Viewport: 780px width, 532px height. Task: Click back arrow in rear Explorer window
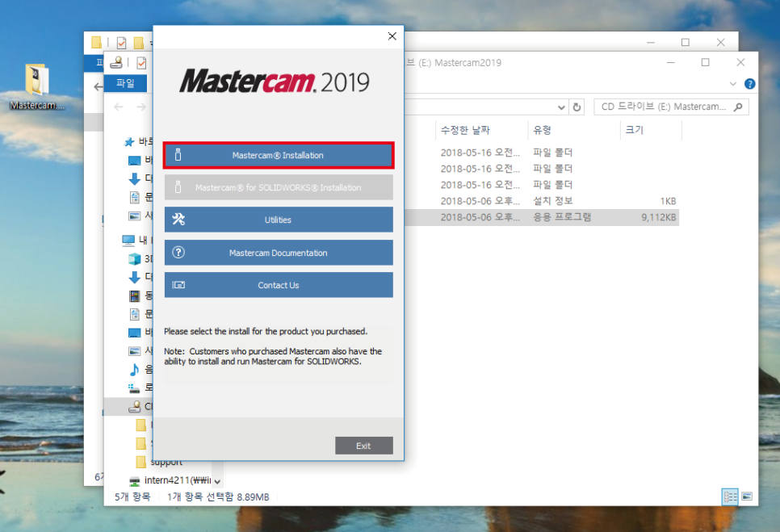coord(98,87)
